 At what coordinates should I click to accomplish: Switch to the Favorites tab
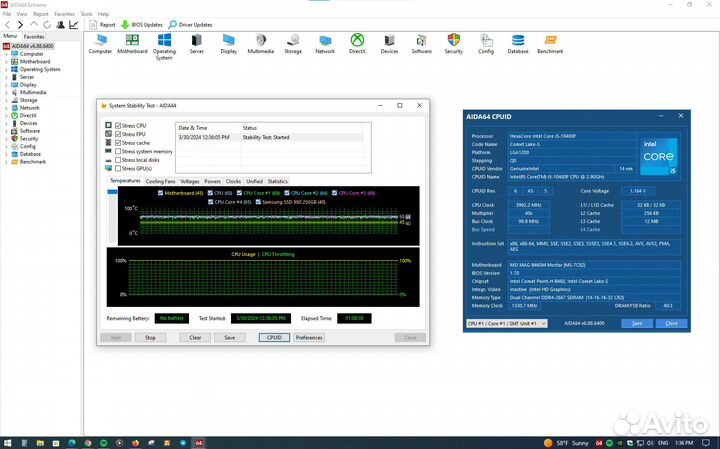coord(34,36)
